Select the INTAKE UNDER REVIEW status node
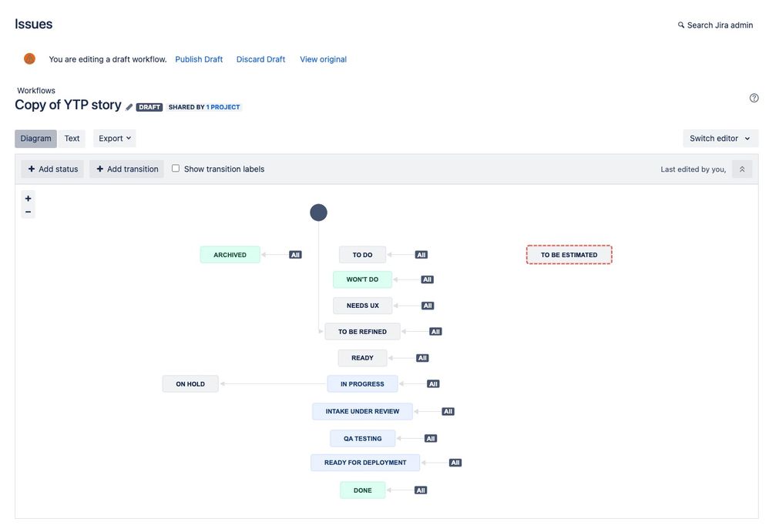This screenshot has height=532, width=769. tap(362, 411)
